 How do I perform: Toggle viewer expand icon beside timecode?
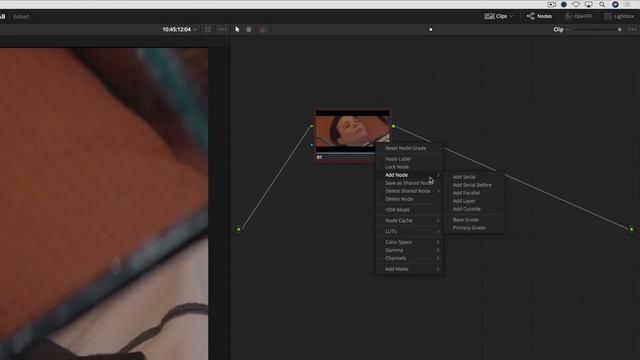tap(208, 29)
